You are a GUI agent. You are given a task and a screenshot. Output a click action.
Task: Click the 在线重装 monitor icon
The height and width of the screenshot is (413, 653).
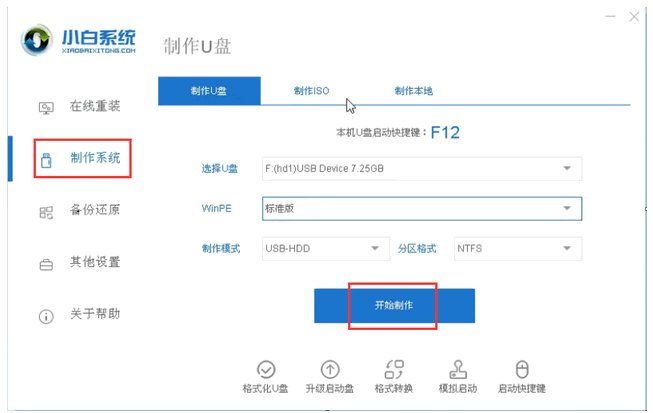(46, 108)
